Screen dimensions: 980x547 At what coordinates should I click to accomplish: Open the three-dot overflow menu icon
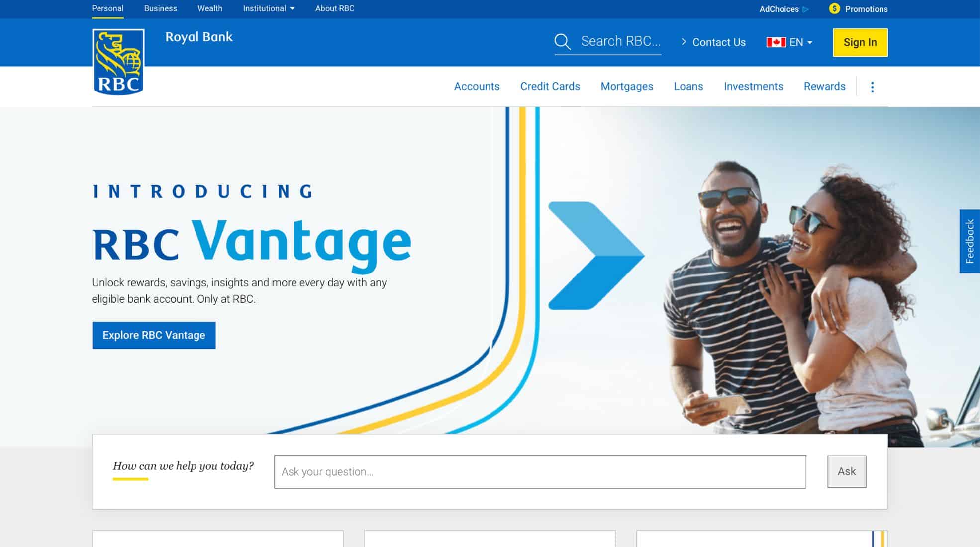[872, 87]
